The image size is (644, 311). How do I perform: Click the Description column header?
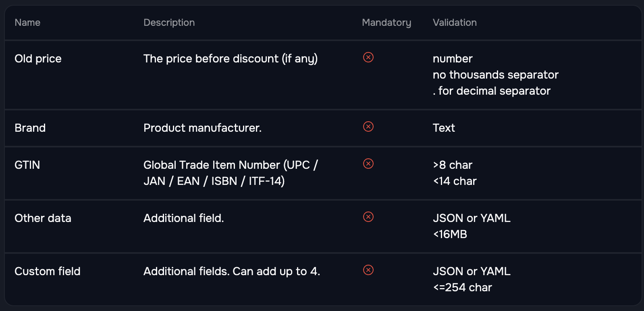(169, 23)
